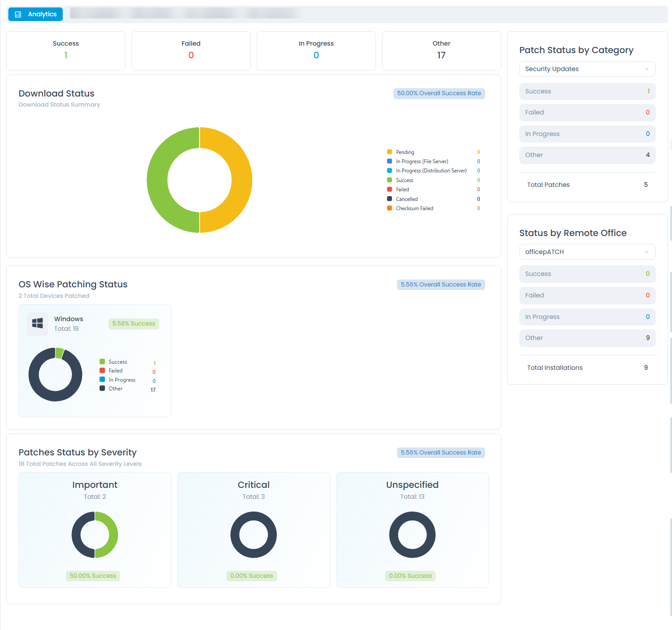Click the dark Cancelled legend marker
This screenshot has width=672, height=630.
pos(390,199)
